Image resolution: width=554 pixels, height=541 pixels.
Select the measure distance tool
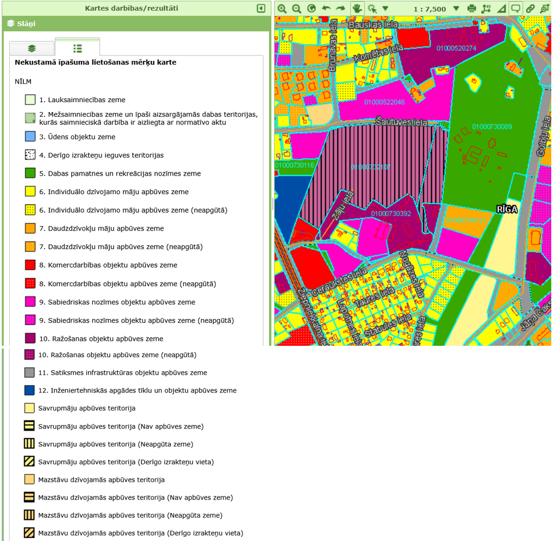point(486,8)
